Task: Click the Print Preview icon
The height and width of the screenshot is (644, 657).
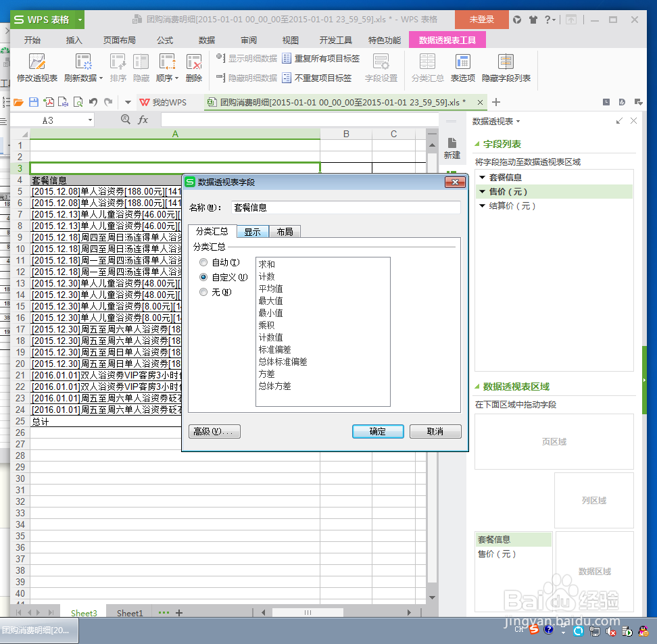Action: (78, 102)
